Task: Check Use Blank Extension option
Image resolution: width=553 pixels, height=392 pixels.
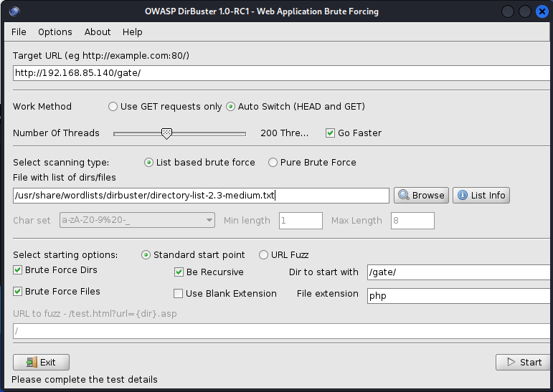Action: tap(179, 293)
